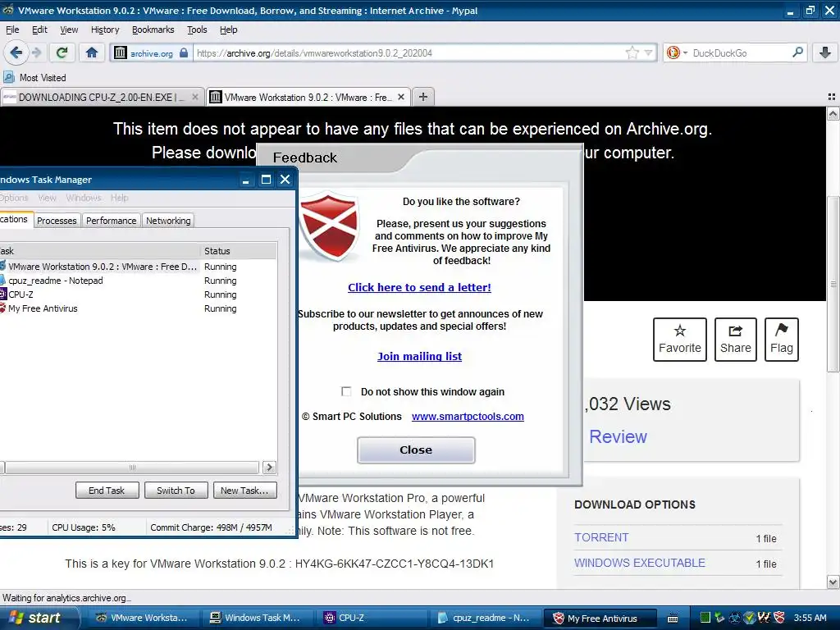840x630 pixels.
Task: Switch to Processes tab in Task Manager
Action: tap(57, 220)
